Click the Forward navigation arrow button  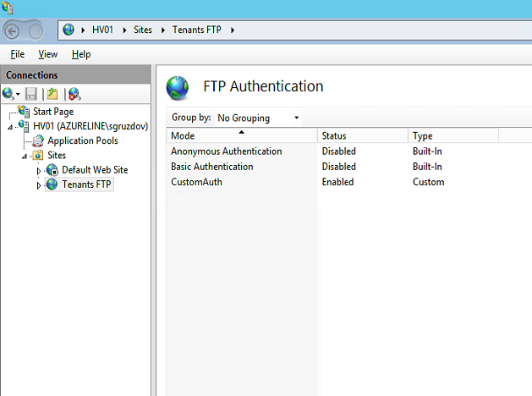[x=36, y=31]
